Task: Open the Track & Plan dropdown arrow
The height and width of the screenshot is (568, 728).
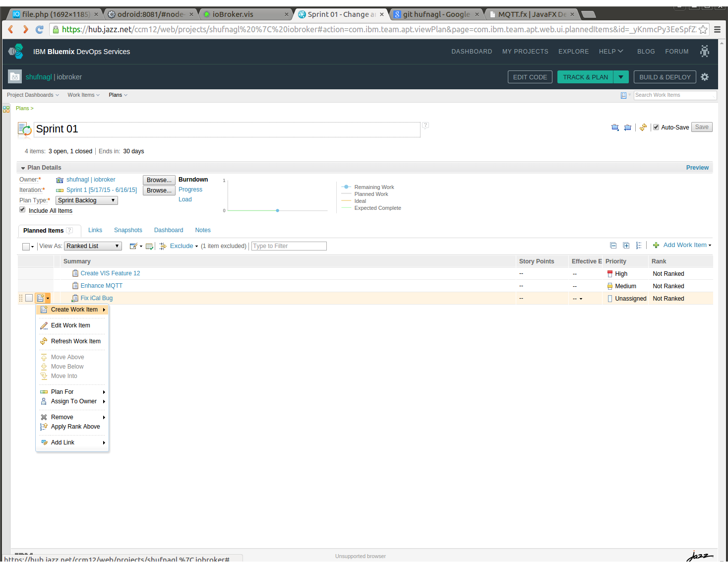Action: pyautogui.click(x=621, y=77)
